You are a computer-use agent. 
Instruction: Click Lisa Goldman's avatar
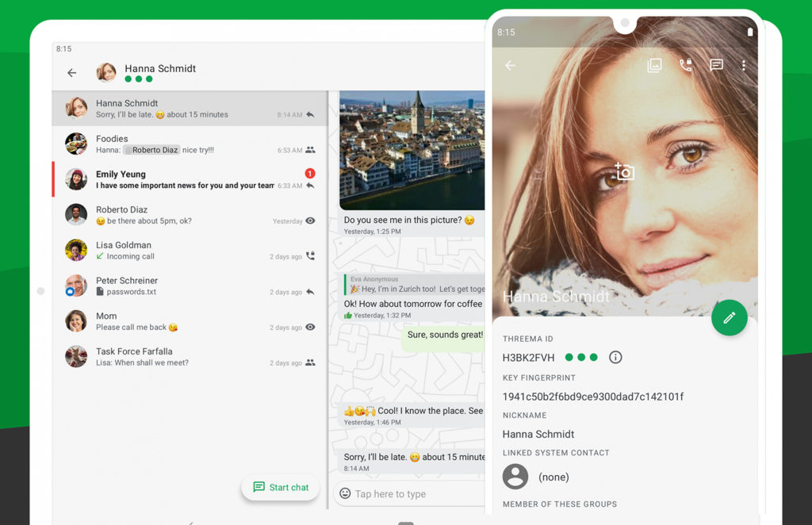(x=76, y=250)
